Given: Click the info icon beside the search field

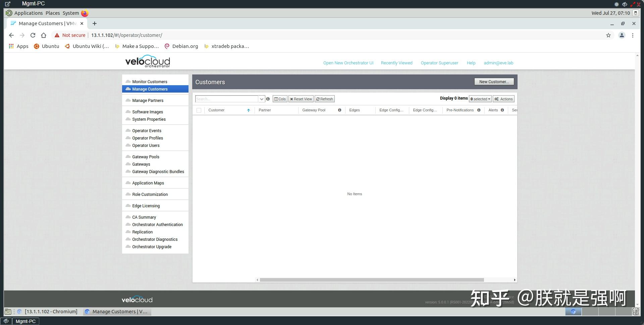Looking at the screenshot, I should 268,99.
